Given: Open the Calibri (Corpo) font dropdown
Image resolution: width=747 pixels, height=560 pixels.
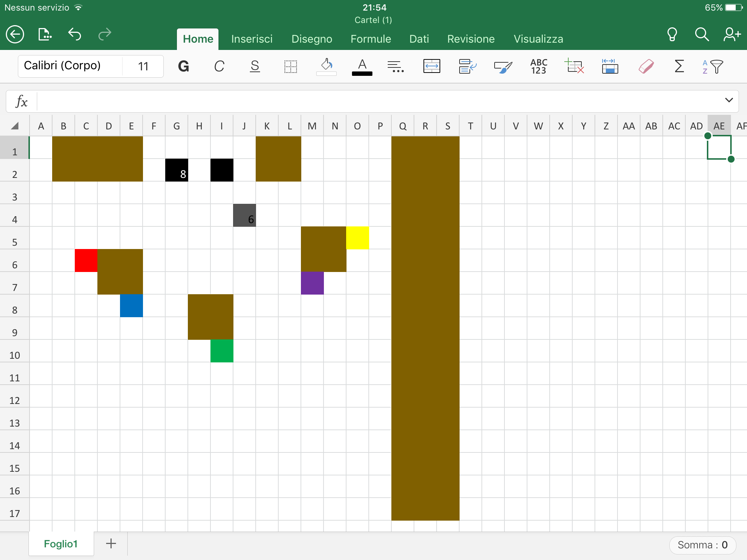Looking at the screenshot, I should click(70, 66).
